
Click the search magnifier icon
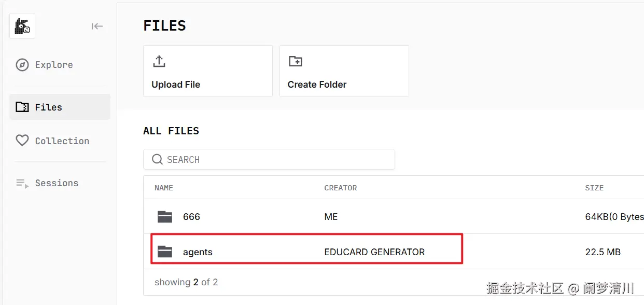tap(157, 160)
